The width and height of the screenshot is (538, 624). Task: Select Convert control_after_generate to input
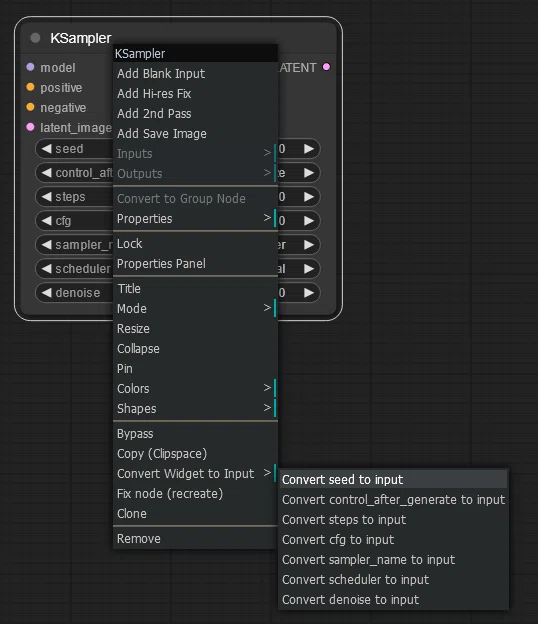(393, 499)
